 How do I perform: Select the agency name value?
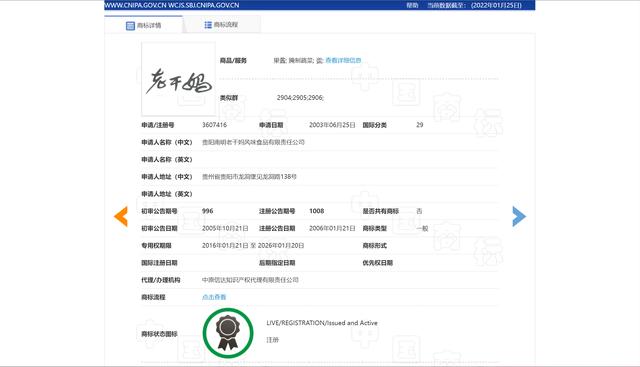[x=250, y=280]
